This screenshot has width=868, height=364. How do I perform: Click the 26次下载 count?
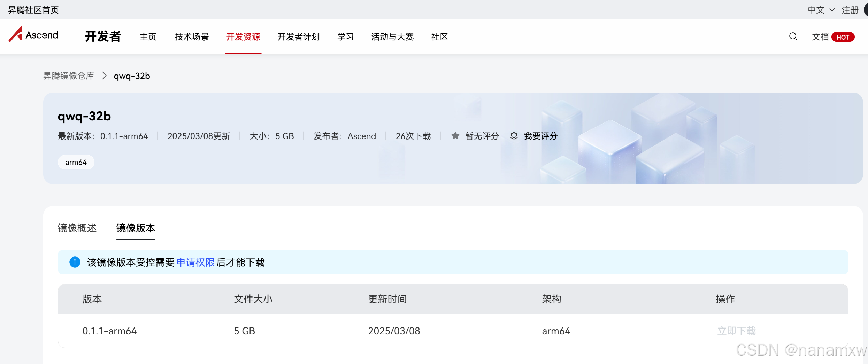pyautogui.click(x=413, y=136)
